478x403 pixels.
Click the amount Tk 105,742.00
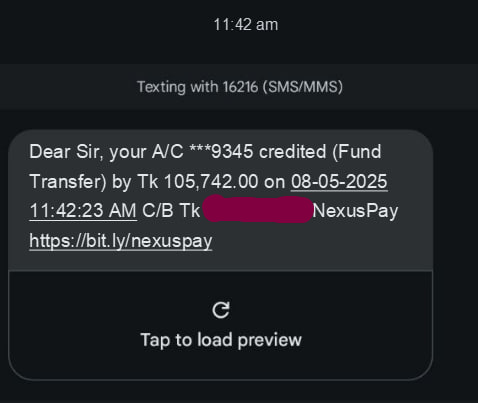[x=198, y=182]
